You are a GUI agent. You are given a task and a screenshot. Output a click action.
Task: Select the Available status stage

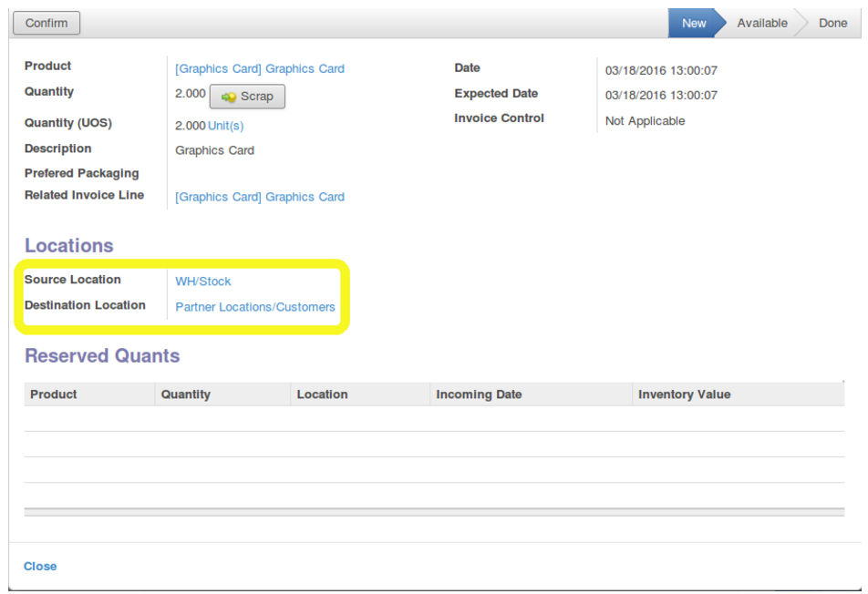pyautogui.click(x=761, y=23)
